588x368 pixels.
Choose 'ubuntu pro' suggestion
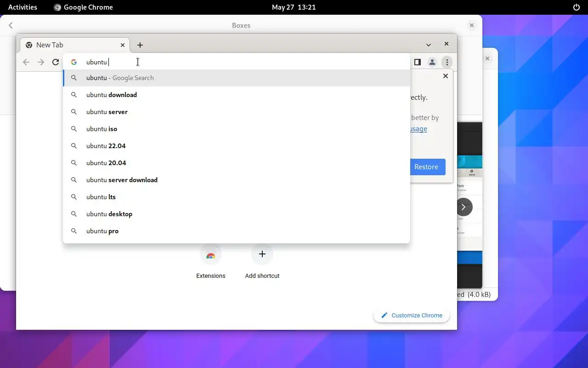pyautogui.click(x=236, y=231)
